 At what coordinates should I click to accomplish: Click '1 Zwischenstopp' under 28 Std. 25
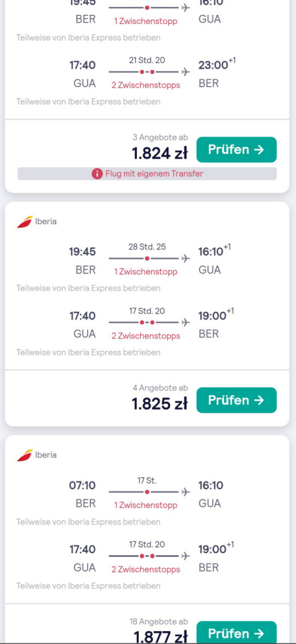[146, 272]
